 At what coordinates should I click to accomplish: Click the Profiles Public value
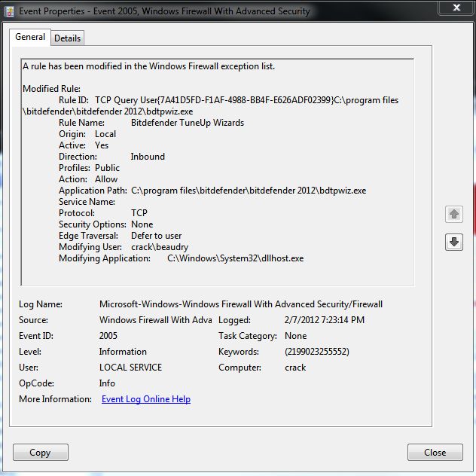point(107,168)
